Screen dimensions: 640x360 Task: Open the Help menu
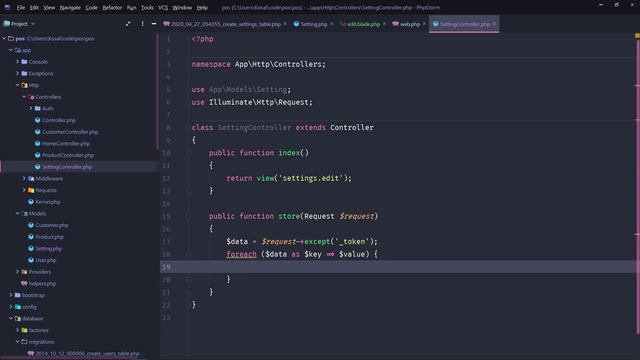[x=202, y=8]
